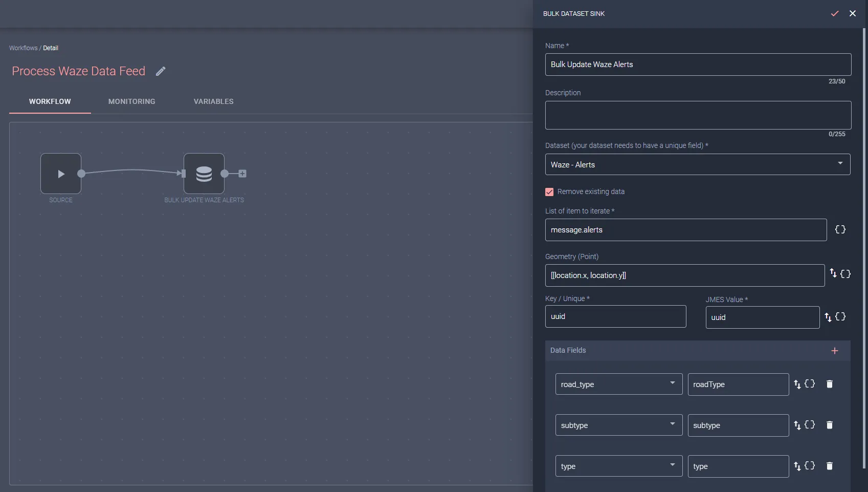Click the Description text area
The width and height of the screenshot is (868, 492).
tap(698, 115)
